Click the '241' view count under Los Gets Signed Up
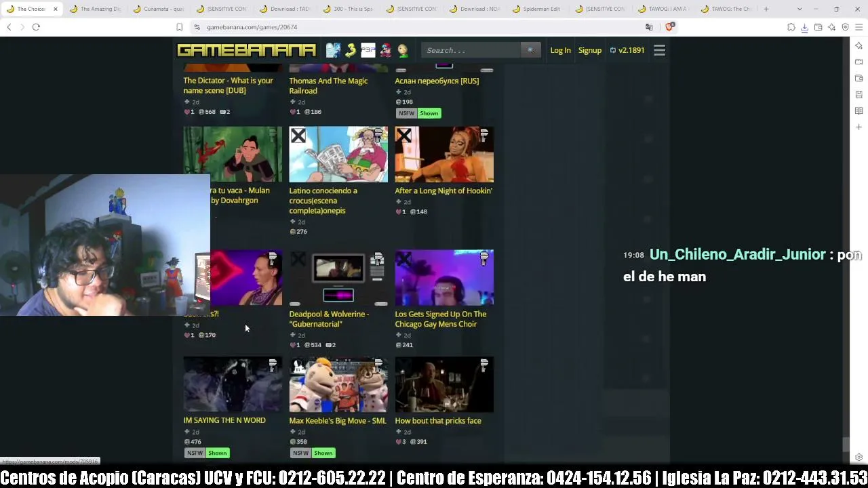The height and width of the screenshot is (488, 868). (404, 345)
